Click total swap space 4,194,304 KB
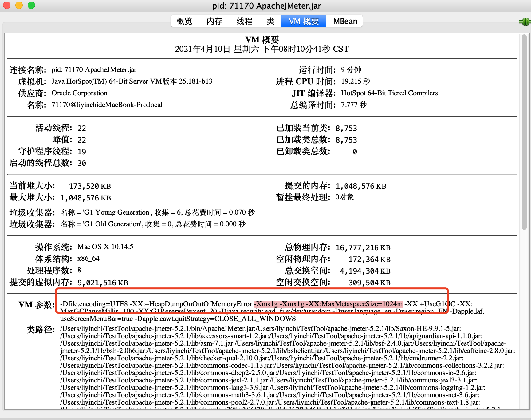 365,271
